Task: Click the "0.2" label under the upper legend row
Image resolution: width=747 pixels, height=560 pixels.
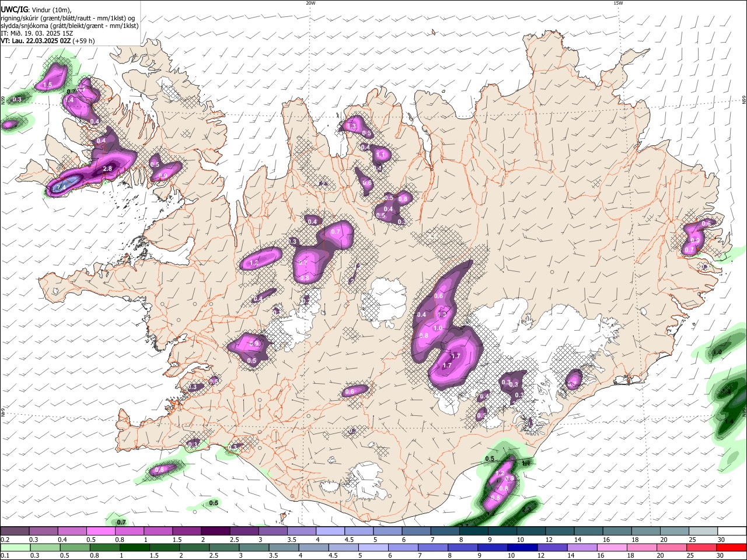Action: tap(5, 540)
